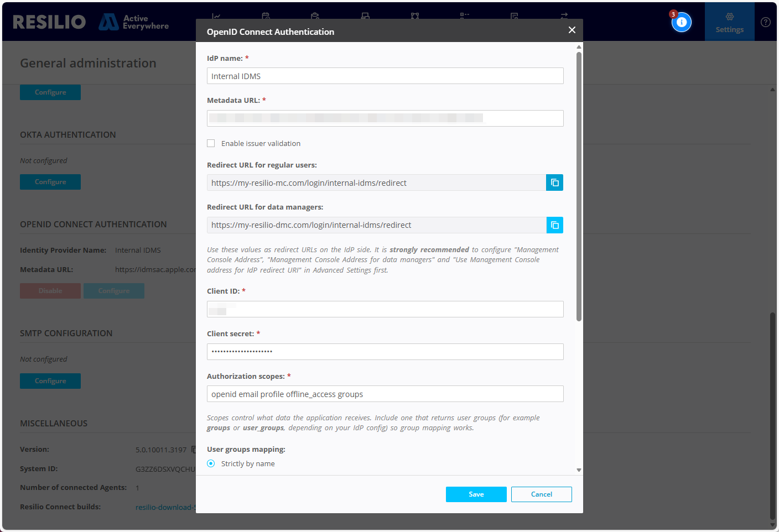This screenshot has width=779, height=532.
Task: Click Configure under SMTP Configuration
Action: [x=50, y=381]
